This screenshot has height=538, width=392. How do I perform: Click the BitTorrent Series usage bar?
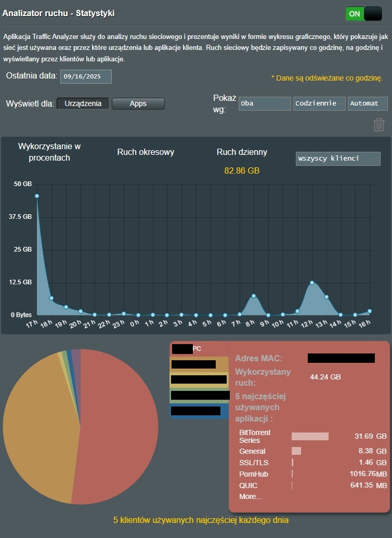[x=310, y=436]
